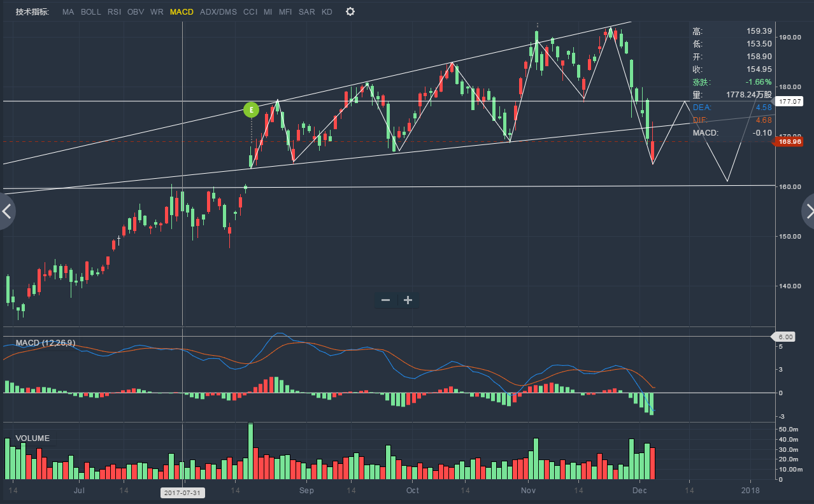814x504 pixels.
Task: Select the highlighted MACD indicator
Action: 182,12
